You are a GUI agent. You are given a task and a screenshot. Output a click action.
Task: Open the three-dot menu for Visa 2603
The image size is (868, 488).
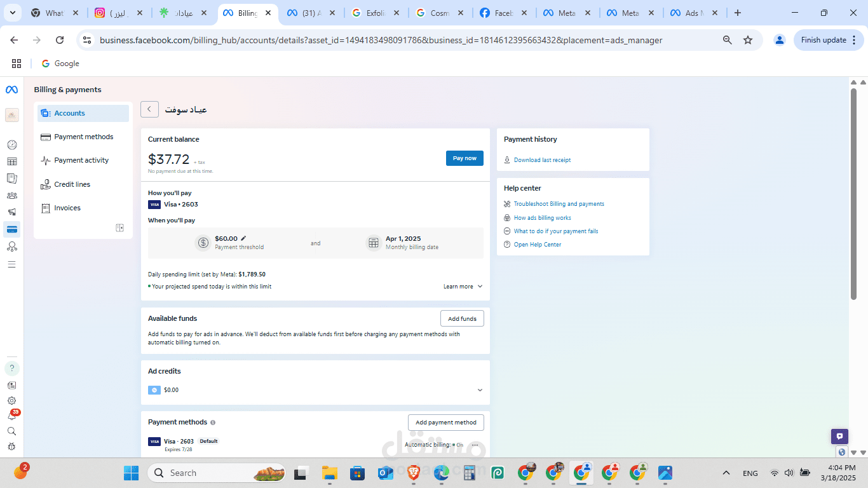tap(475, 445)
